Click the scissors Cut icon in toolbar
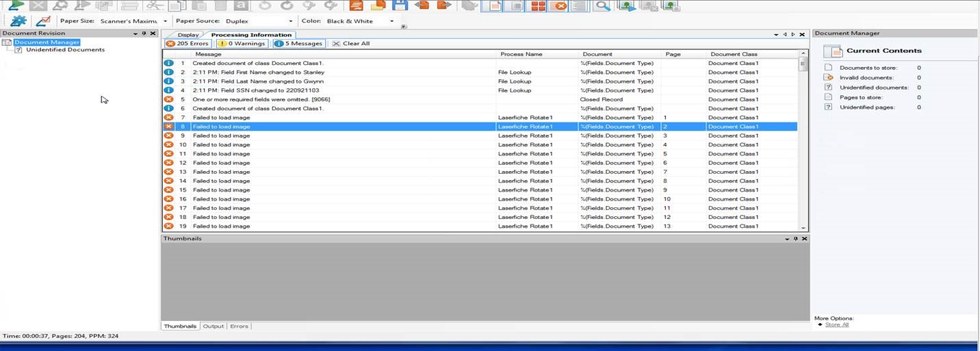The width and height of the screenshot is (980, 351). click(155, 5)
